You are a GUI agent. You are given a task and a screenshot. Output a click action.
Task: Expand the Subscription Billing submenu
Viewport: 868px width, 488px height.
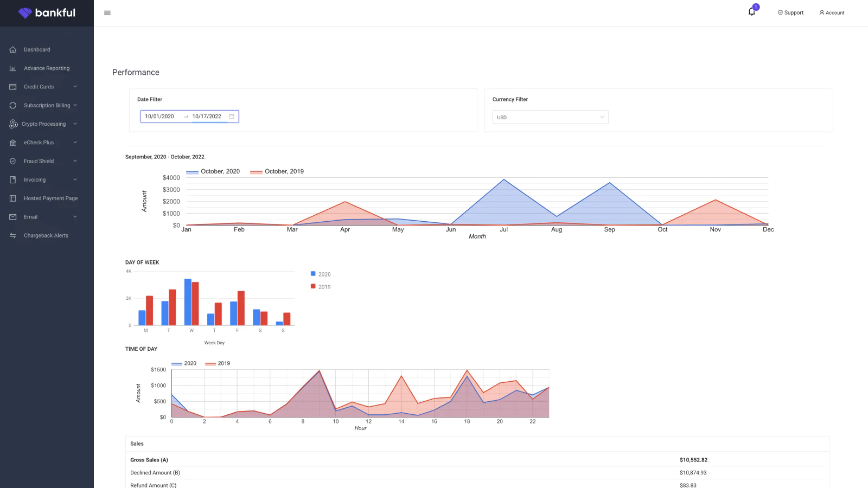pyautogui.click(x=75, y=105)
